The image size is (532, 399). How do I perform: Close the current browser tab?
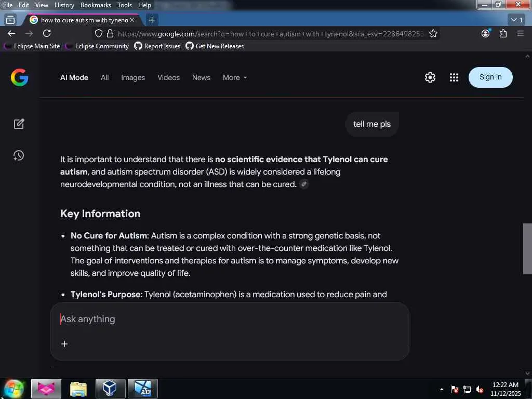(x=132, y=20)
